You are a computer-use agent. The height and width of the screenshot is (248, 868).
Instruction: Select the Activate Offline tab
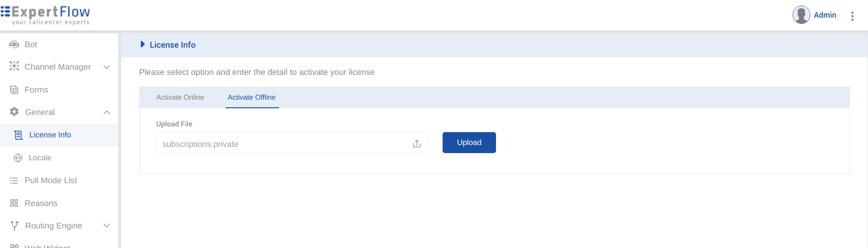pyautogui.click(x=252, y=97)
